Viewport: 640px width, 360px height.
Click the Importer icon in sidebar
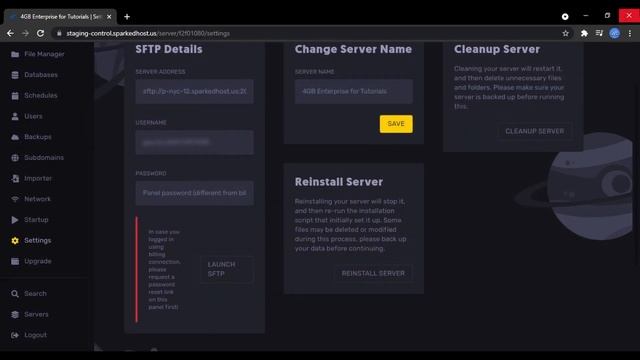pyautogui.click(x=15, y=178)
